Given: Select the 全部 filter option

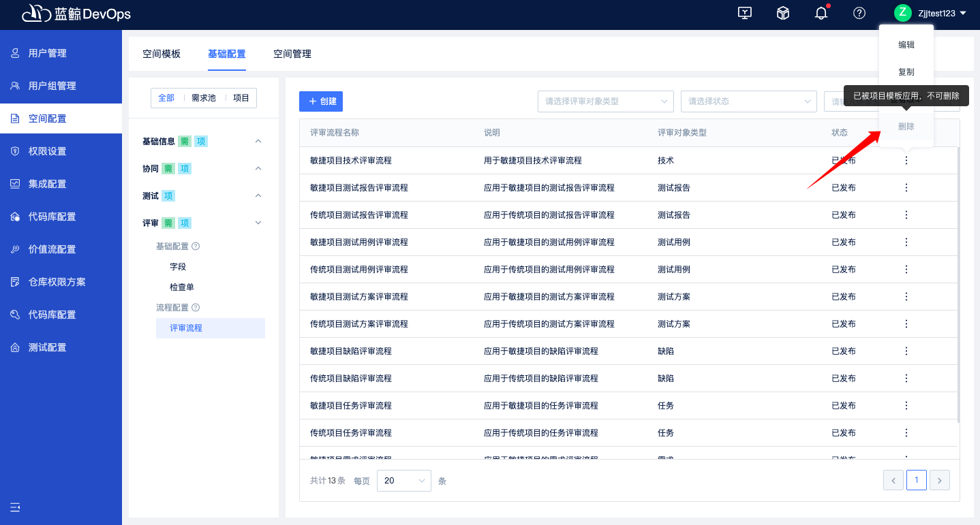Looking at the screenshot, I should pos(166,98).
